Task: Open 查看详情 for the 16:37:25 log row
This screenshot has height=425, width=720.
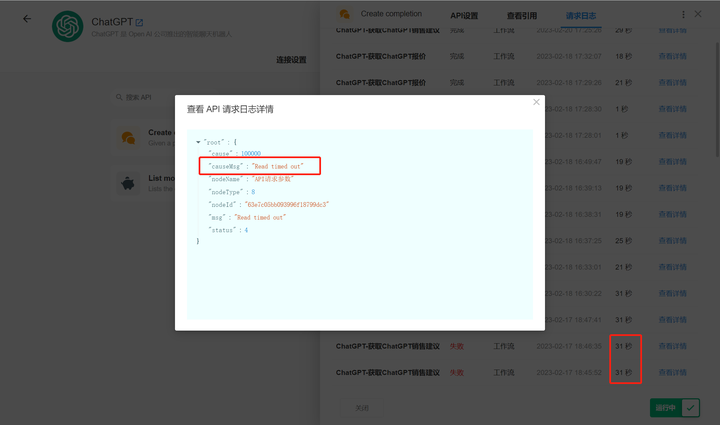Action: [672, 241]
